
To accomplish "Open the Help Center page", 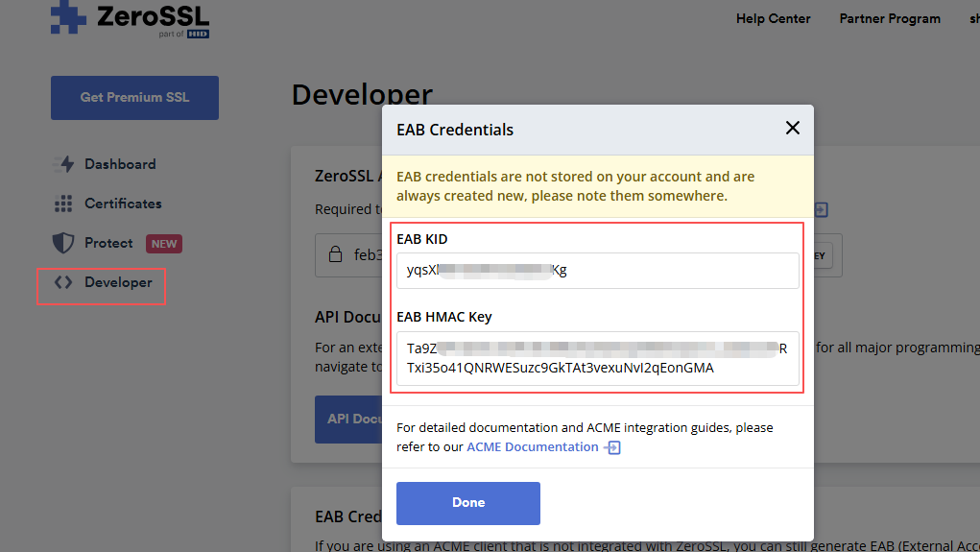I will pos(773,18).
